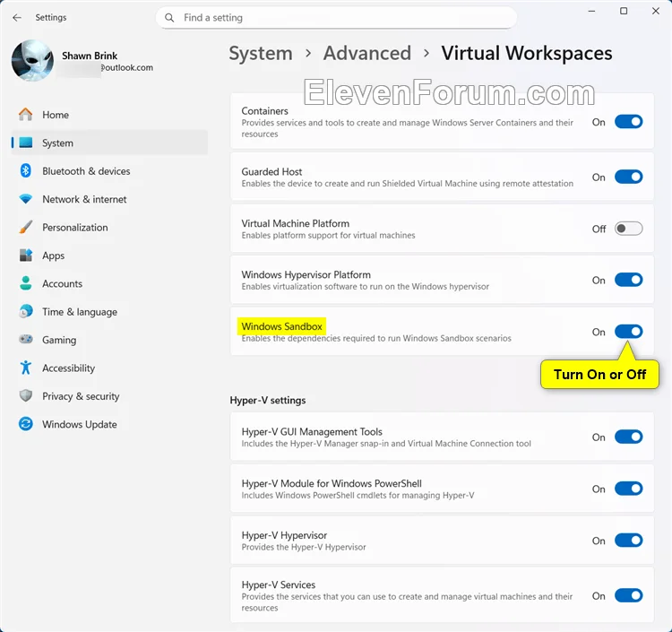
Task: Close the Settings window
Action: pos(656,11)
